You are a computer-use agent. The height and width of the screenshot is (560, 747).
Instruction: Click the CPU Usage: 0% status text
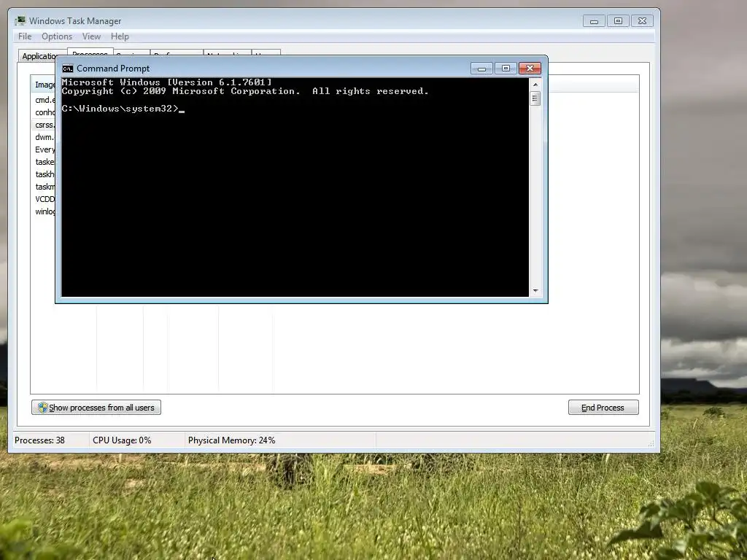(x=122, y=440)
